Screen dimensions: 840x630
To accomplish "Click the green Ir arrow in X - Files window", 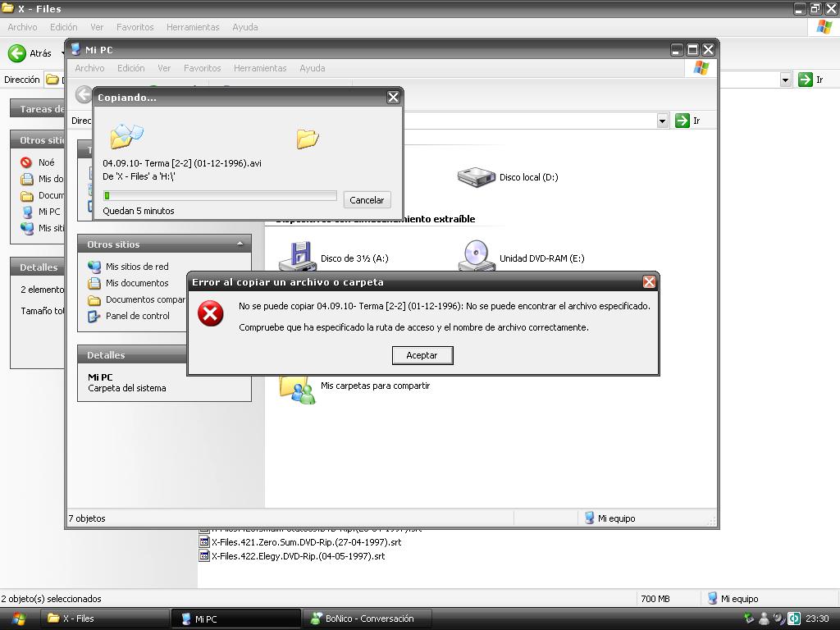I will tap(806, 80).
